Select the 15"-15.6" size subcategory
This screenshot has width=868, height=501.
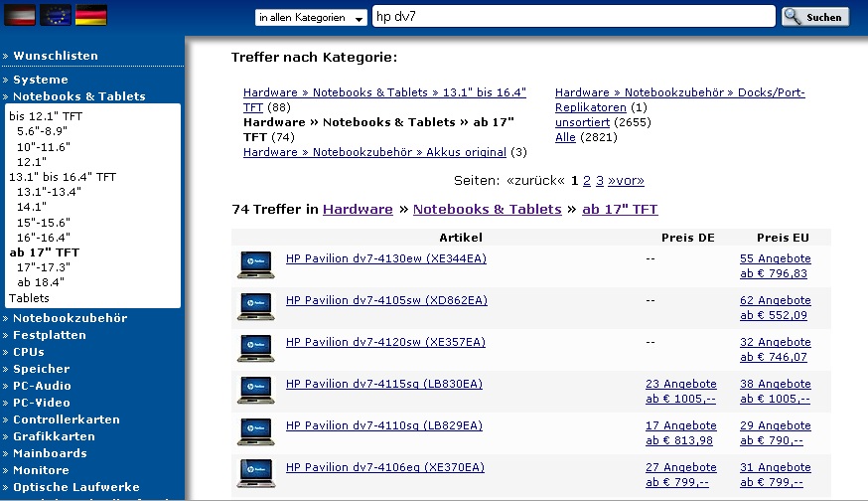coord(44,223)
